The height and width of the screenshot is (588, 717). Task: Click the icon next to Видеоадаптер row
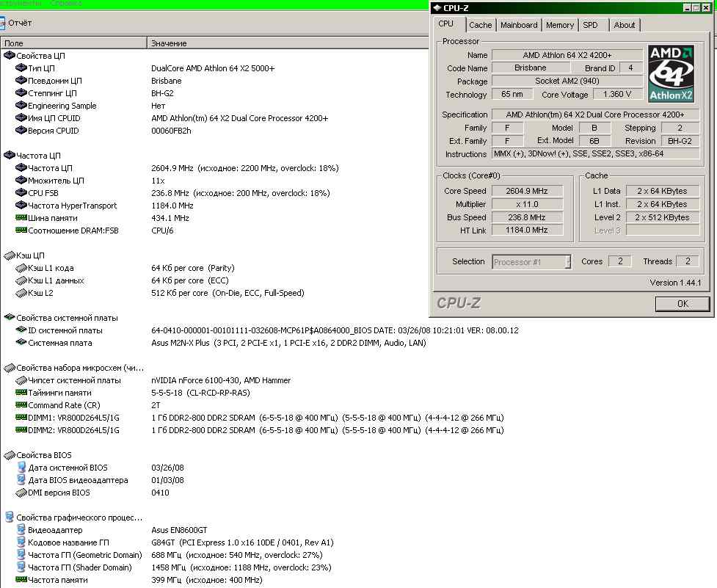(21, 530)
